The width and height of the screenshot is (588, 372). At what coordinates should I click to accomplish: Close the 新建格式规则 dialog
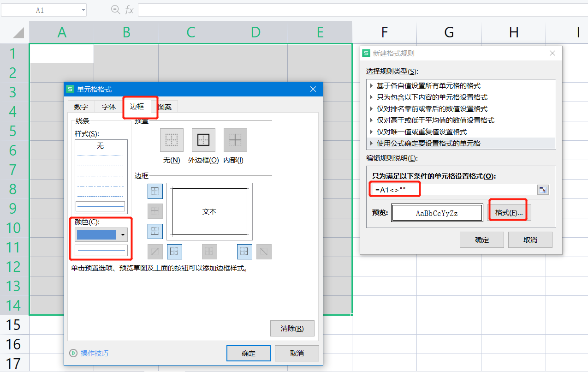pos(553,53)
